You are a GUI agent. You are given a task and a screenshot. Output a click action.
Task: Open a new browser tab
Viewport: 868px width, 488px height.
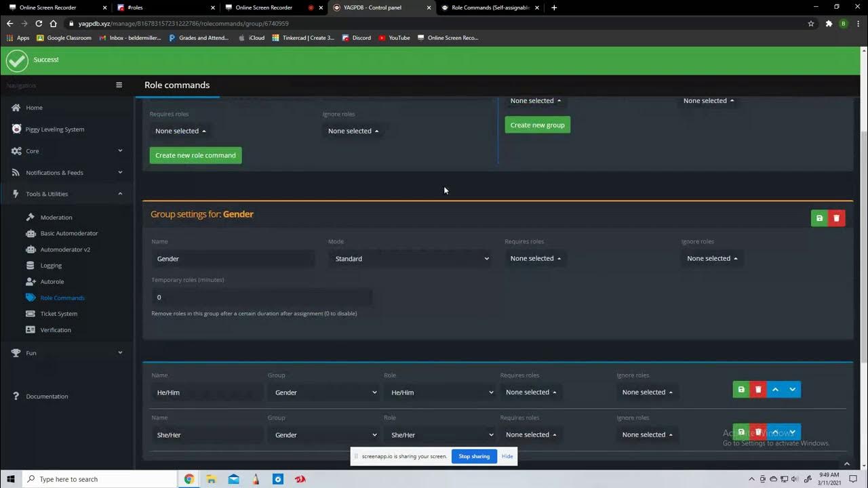click(x=554, y=7)
